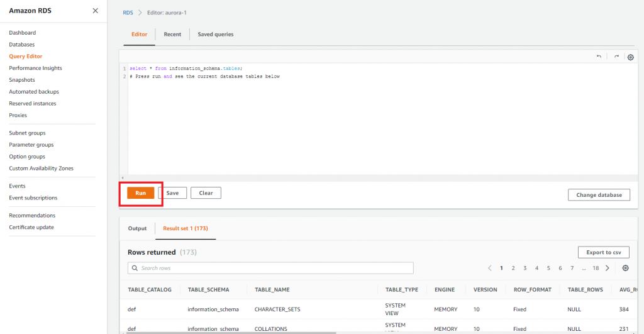Open Automated backups page
The width and height of the screenshot is (644, 334).
(x=34, y=92)
